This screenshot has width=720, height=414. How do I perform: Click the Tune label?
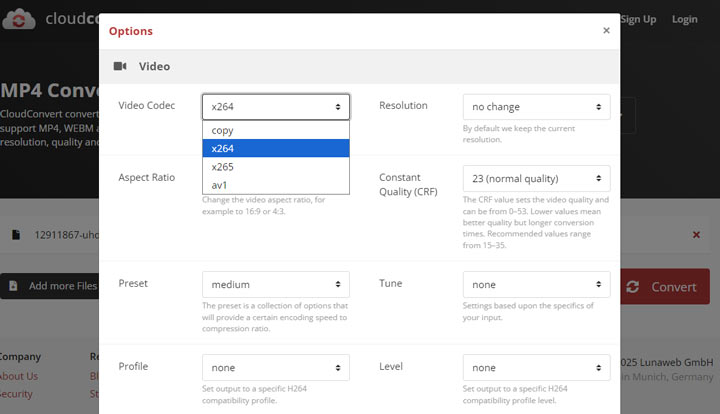pyautogui.click(x=390, y=283)
